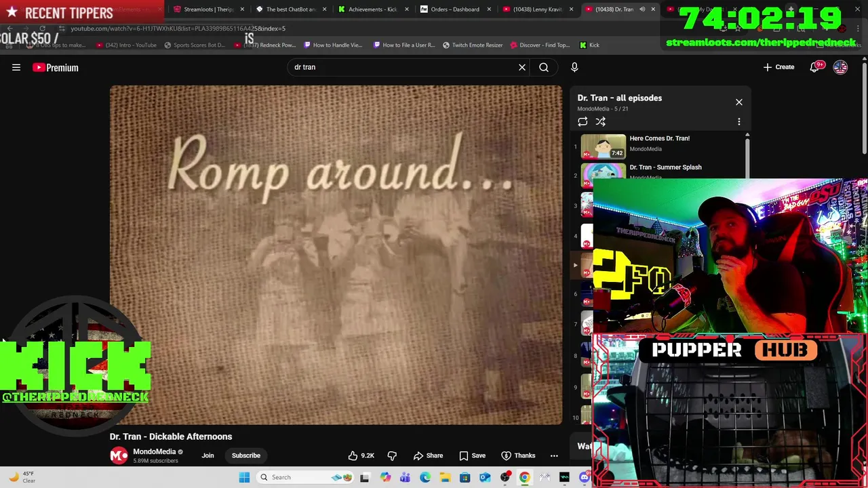Viewport: 868px width, 488px height.
Task: Click the browser address bar URL
Action: click(x=178, y=28)
